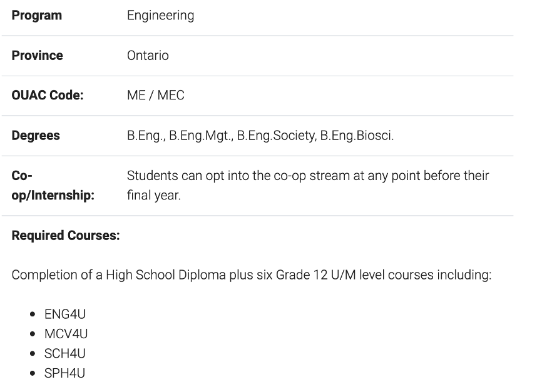Click the OUAC Code label
The width and height of the screenshot is (542, 392).
[x=48, y=96]
